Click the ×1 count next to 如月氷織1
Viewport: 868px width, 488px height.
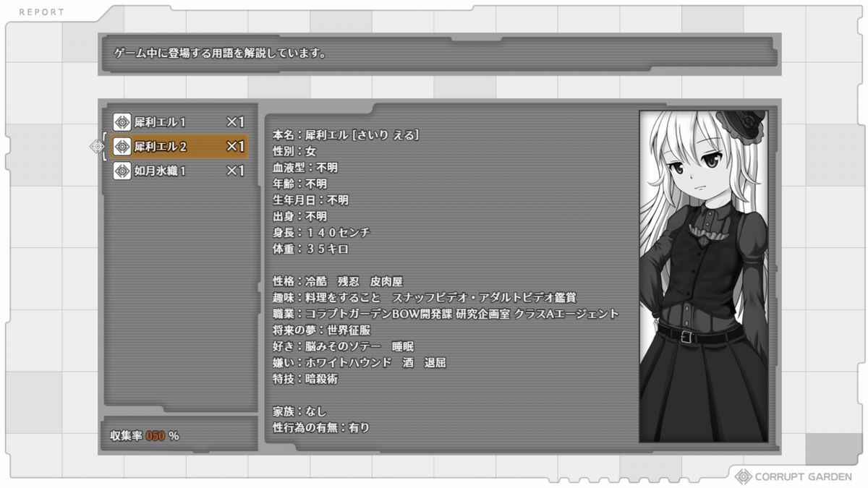coord(236,171)
